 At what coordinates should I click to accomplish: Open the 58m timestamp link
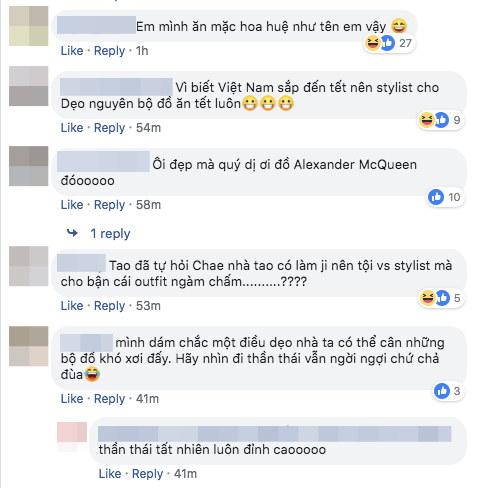coord(148,205)
